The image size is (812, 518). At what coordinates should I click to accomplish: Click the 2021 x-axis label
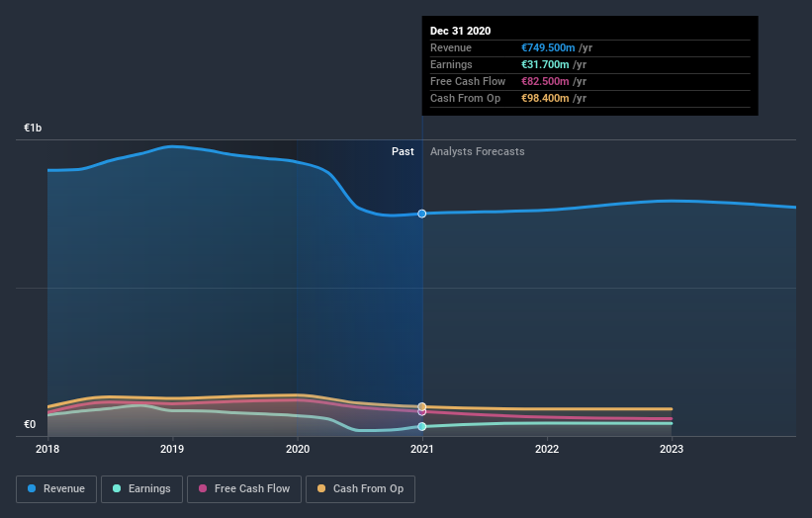422,449
